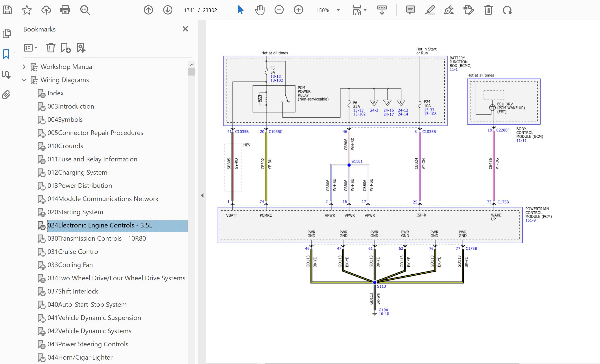Click the page number input field
The width and height of the screenshot is (600, 364).
[x=189, y=10]
